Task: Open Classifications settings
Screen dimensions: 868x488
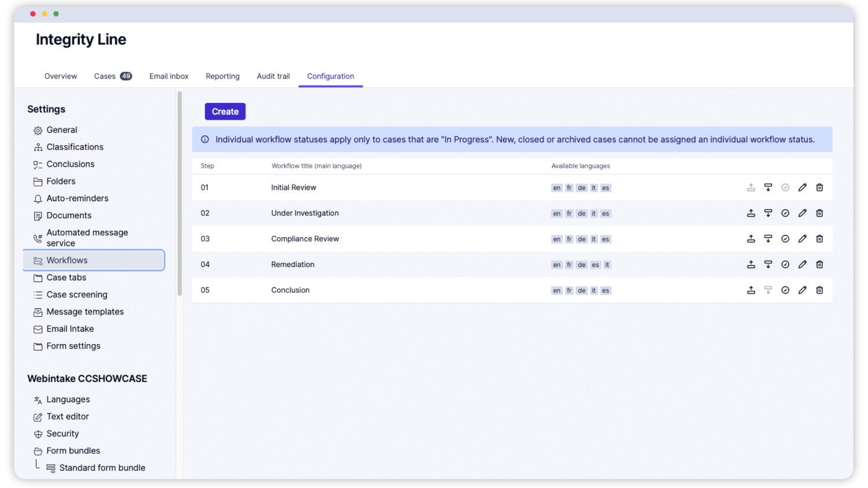Action: point(75,147)
